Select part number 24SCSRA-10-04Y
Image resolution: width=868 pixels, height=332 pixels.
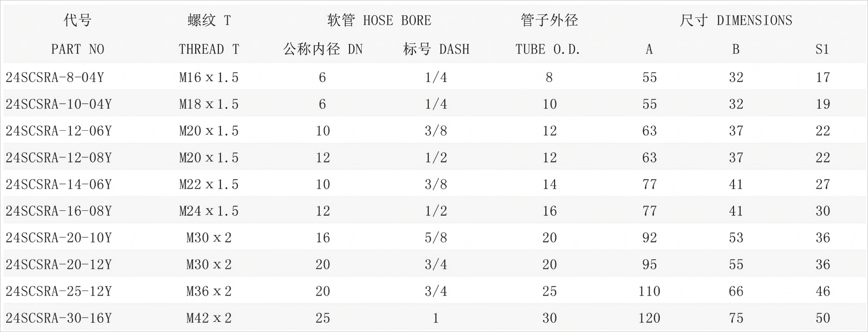[x=58, y=104]
